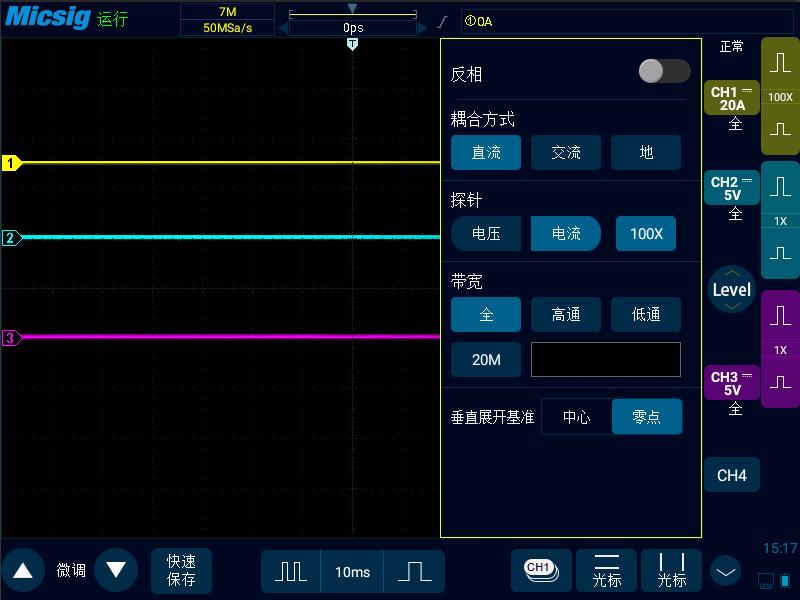Set probe type to 电压
The height and width of the screenshot is (600, 800).
pyautogui.click(x=486, y=233)
